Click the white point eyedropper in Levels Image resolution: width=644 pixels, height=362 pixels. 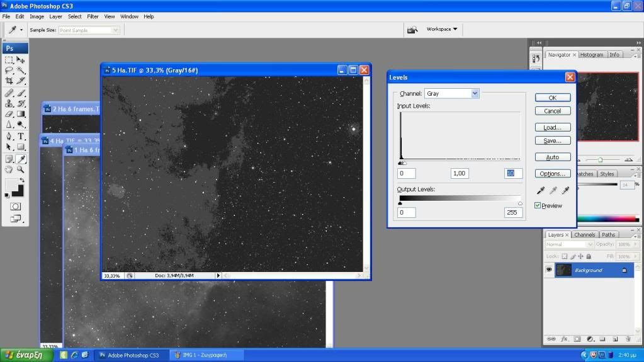pyautogui.click(x=565, y=191)
